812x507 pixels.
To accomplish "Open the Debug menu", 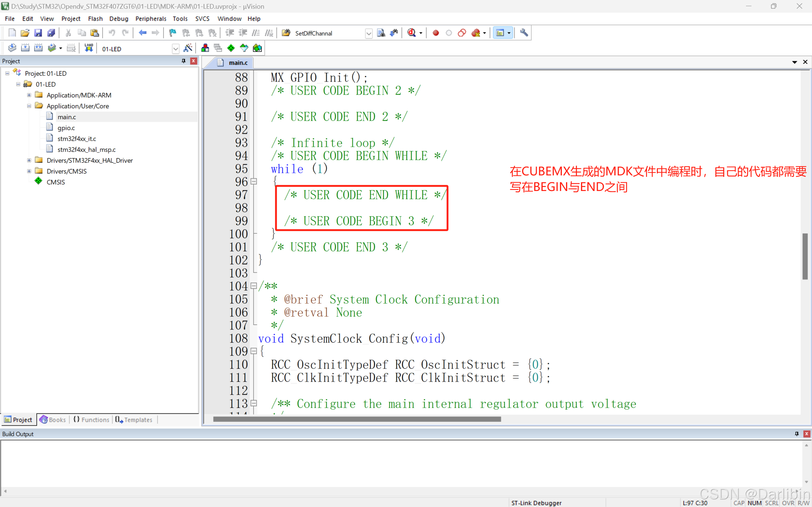I will pyautogui.click(x=119, y=18).
